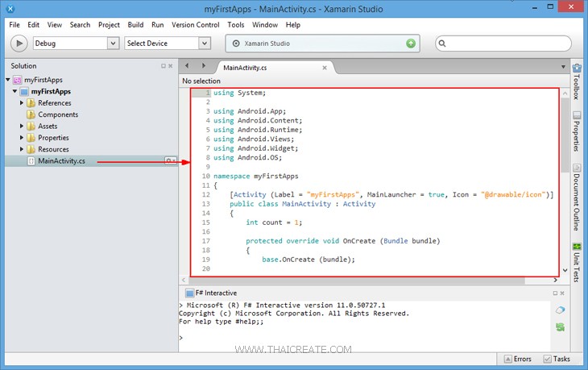
Task: Expand the References folder
Action: [x=22, y=103]
